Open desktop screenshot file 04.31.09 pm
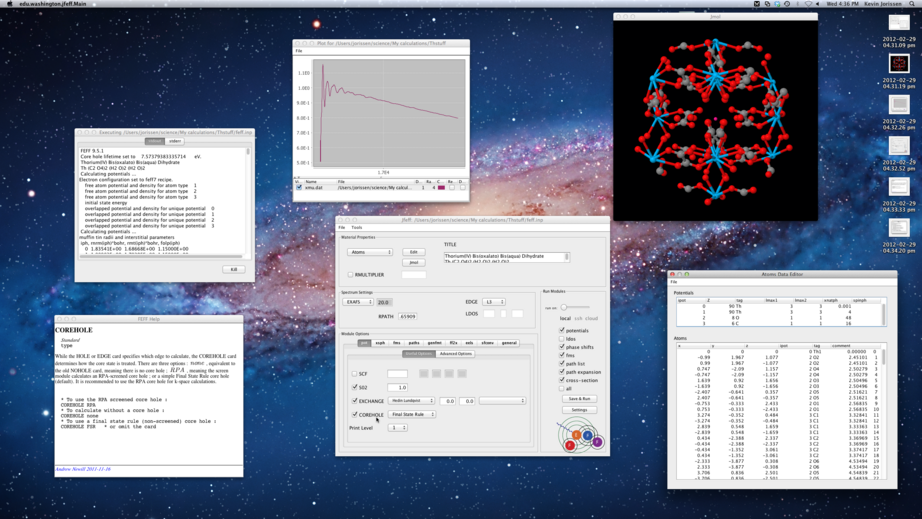The width and height of the screenshot is (922, 519). [899, 22]
